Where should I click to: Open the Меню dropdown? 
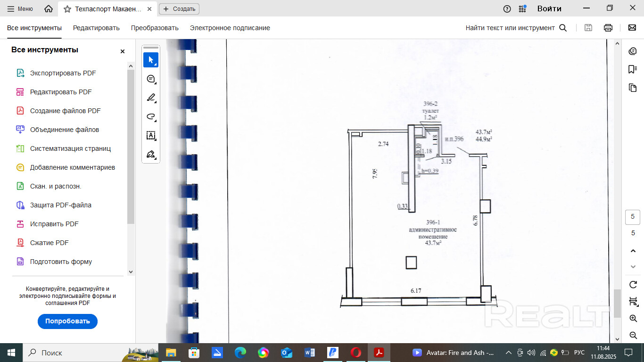(20, 8)
